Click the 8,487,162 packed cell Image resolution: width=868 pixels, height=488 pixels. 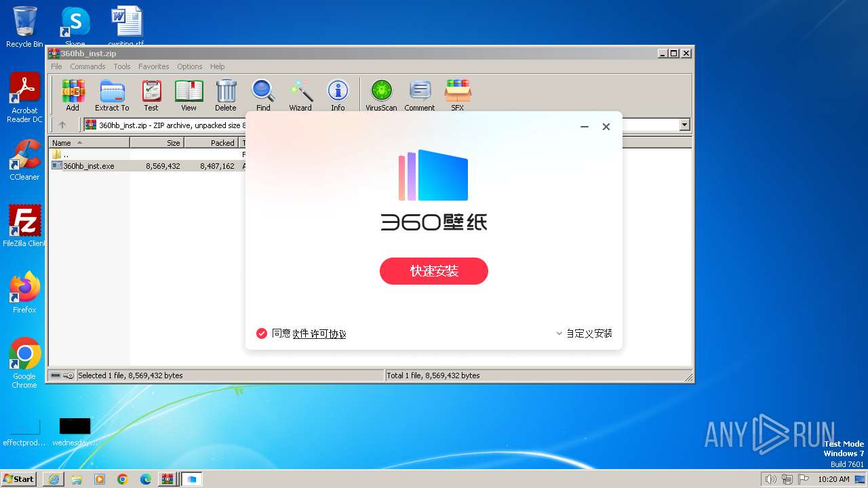pyautogui.click(x=217, y=166)
